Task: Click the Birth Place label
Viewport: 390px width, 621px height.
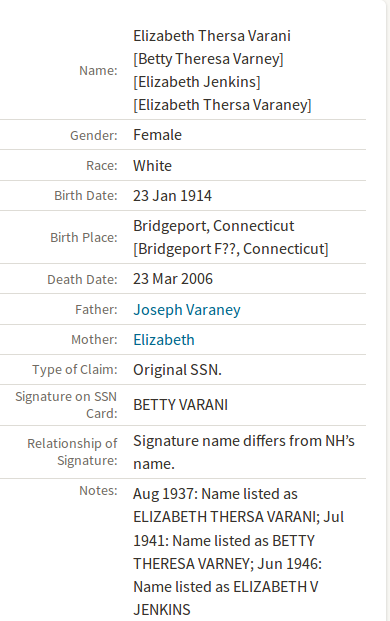Action: (84, 238)
